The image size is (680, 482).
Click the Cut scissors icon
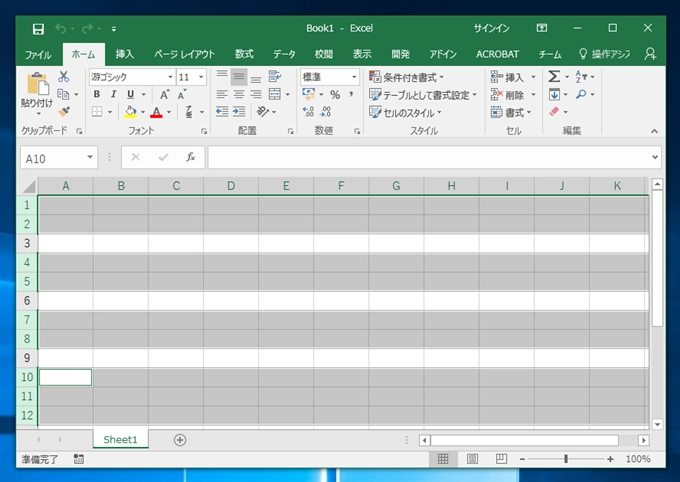[64, 77]
